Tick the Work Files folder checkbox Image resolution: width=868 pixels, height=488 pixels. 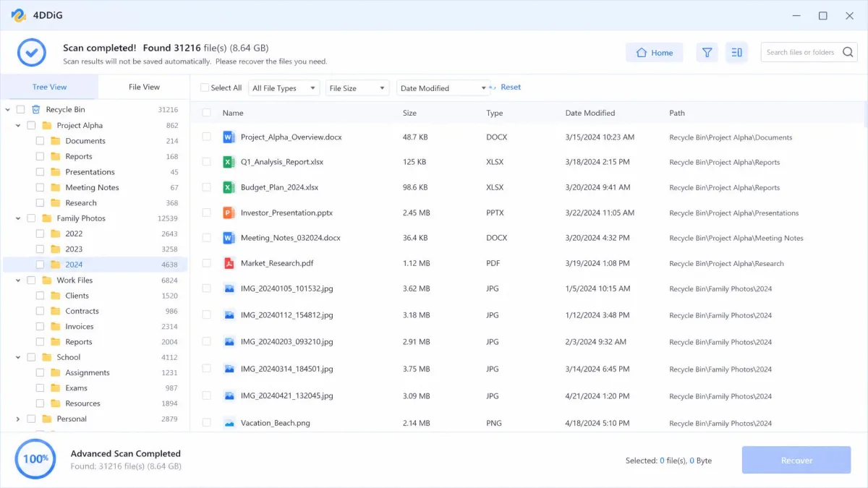31,280
